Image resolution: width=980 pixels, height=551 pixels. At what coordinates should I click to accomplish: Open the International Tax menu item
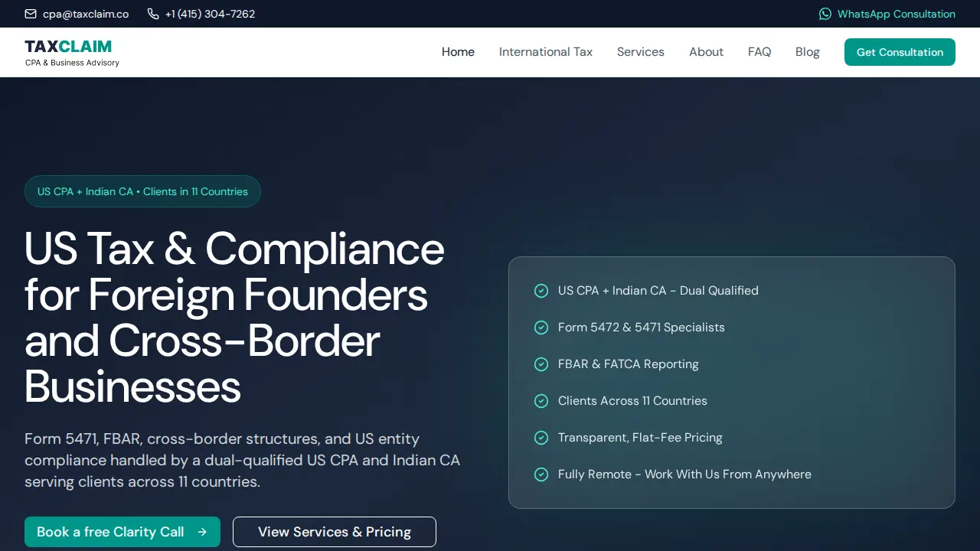pos(546,52)
